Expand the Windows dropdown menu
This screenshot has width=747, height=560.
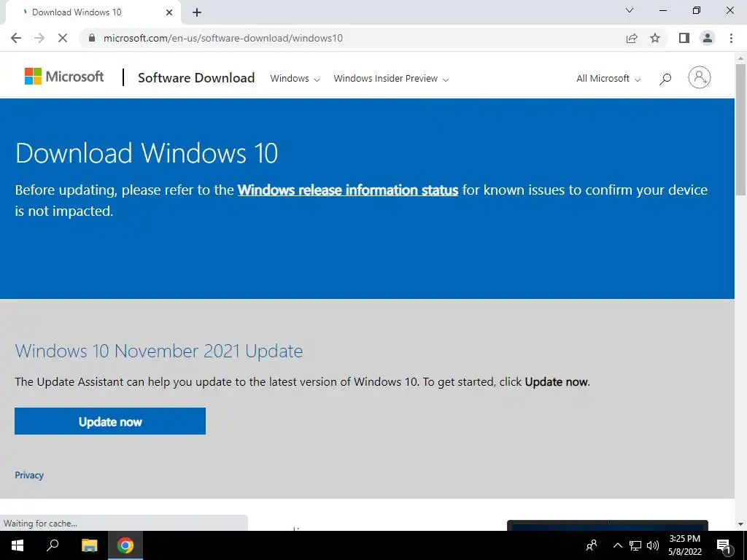coord(295,79)
